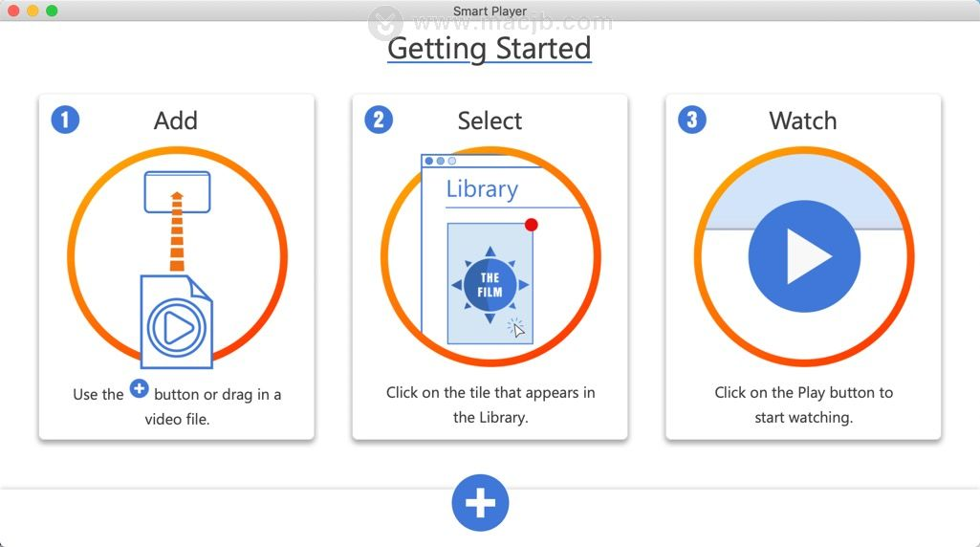
Task: Click THE FILM tile in Library illustration
Action: (x=490, y=284)
